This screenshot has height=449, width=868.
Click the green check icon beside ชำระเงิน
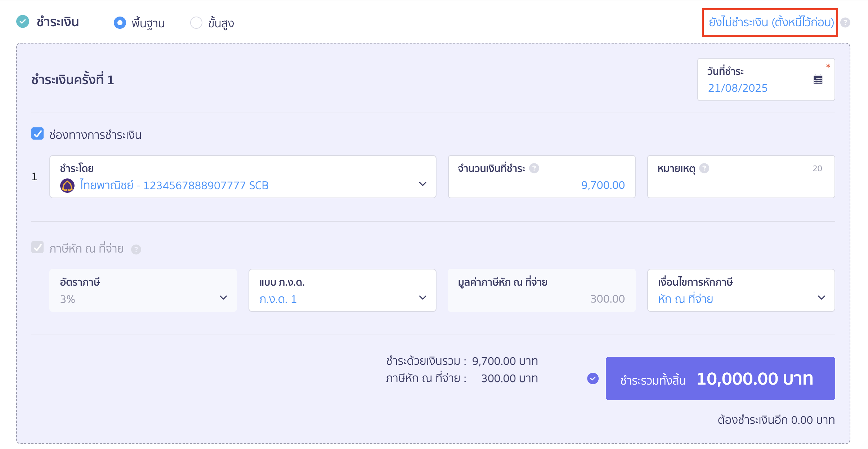(x=23, y=22)
